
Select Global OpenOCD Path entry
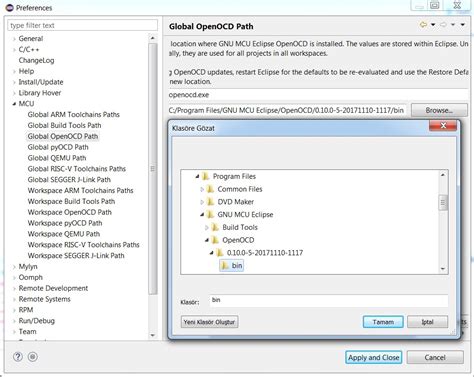pos(63,136)
